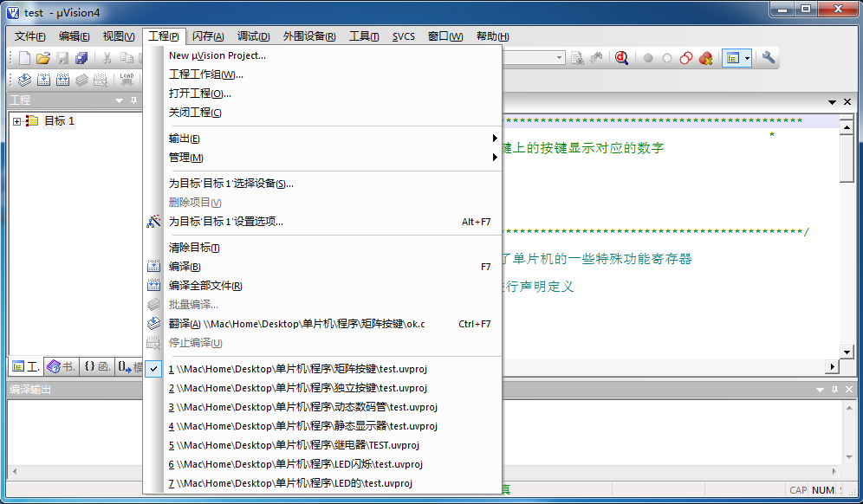The width and height of the screenshot is (863, 504).
Task: Click the Open File folder icon
Action: [x=43, y=57]
